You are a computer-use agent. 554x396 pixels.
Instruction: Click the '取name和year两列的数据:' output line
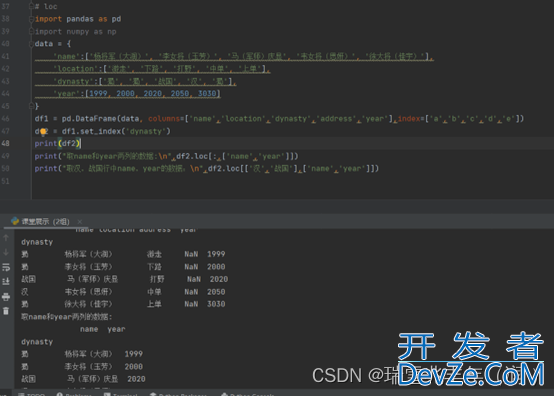pyautogui.click(x=66, y=317)
